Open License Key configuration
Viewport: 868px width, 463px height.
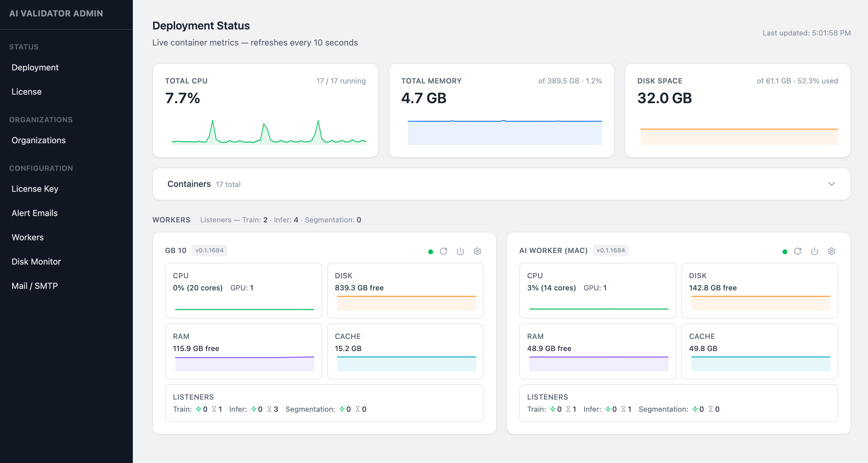(35, 189)
